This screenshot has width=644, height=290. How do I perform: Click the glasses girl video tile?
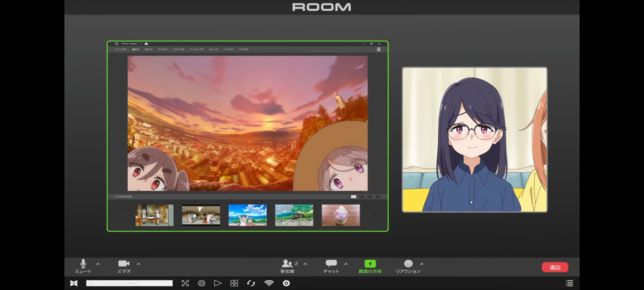[474, 140]
